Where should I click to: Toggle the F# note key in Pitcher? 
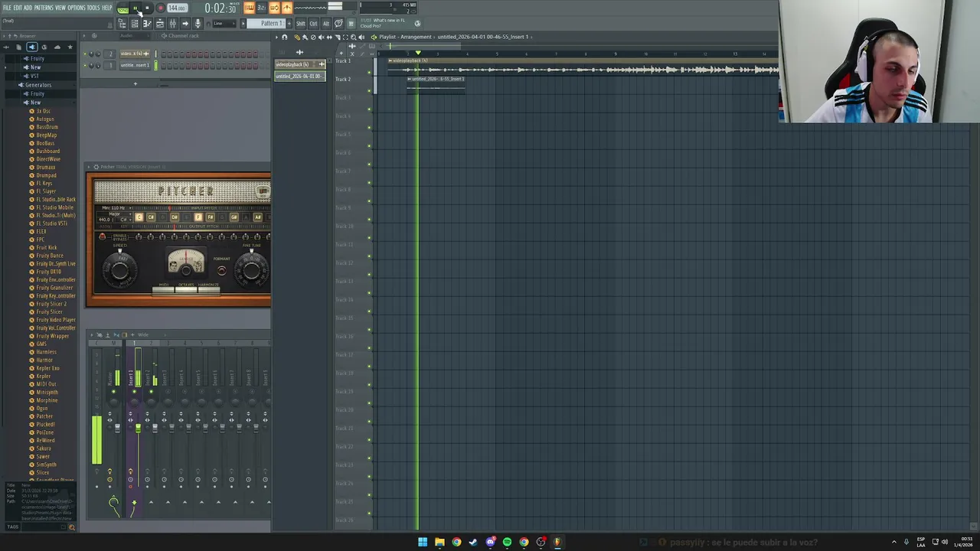[x=211, y=217]
